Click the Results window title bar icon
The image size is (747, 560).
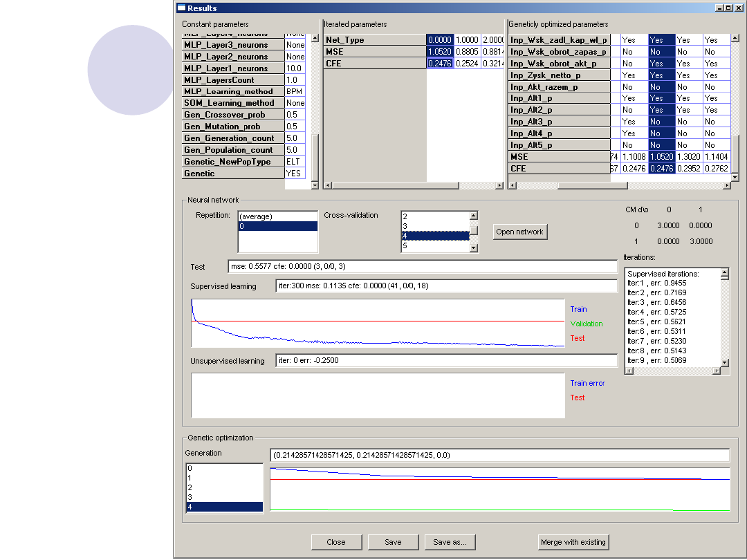[181, 8]
